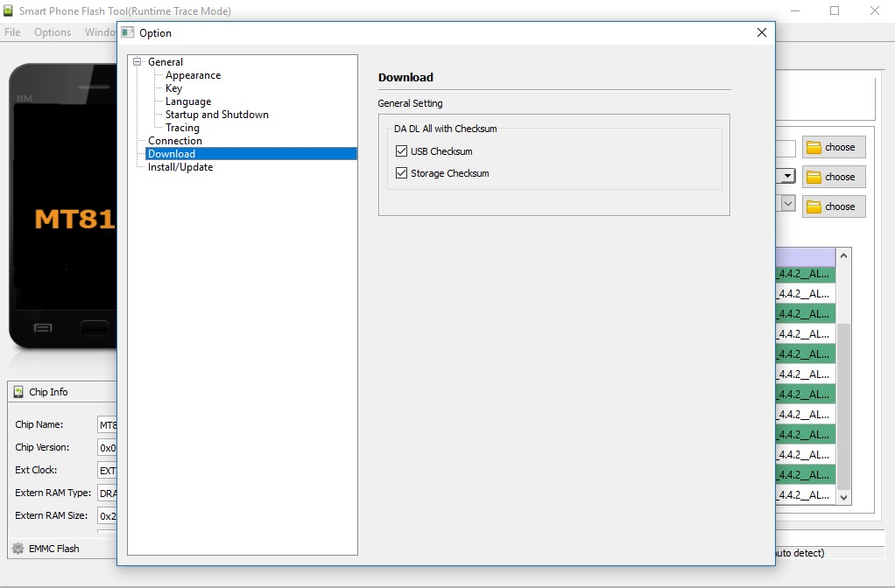
Task: Click the Option dialog title icon
Action: [128, 32]
